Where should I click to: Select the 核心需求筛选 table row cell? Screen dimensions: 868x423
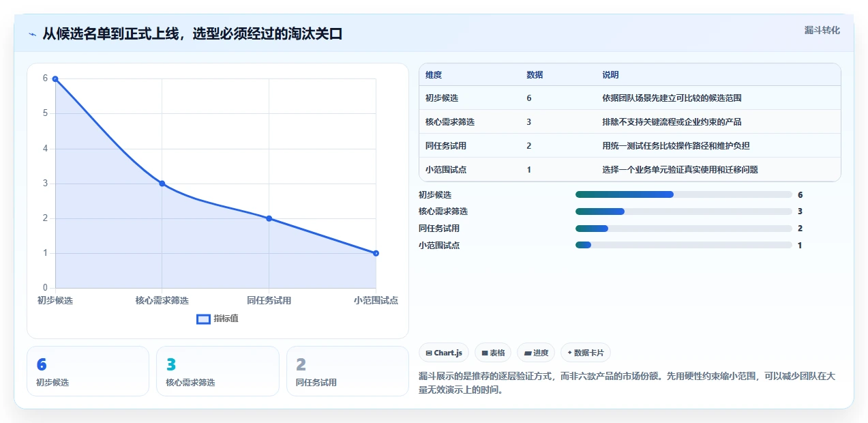(450, 122)
